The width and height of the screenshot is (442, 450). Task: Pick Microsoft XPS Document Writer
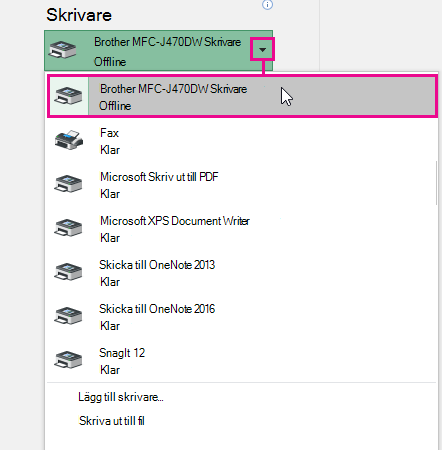pyautogui.click(x=242, y=229)
